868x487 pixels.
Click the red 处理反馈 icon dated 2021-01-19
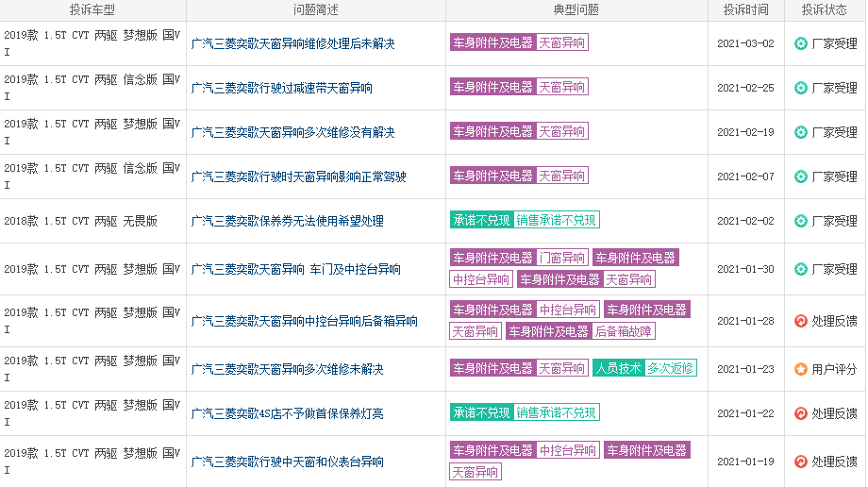click(800, 462)
